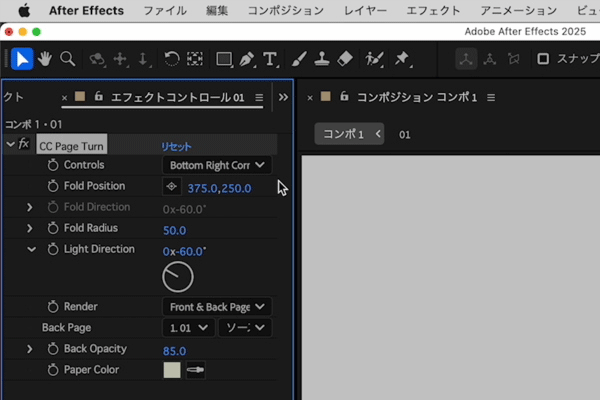Click the Light Direction angle dial
The image size is (600, 400).
178,277
